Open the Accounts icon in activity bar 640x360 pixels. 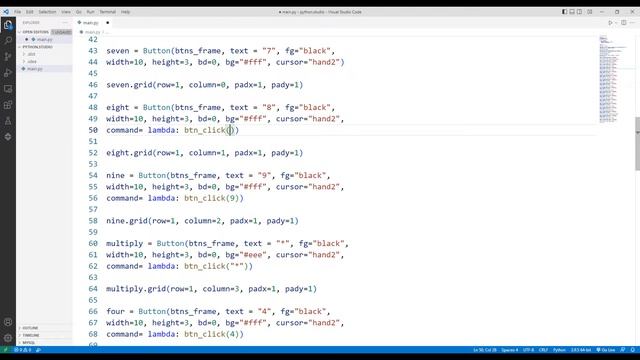tap(8, 322)
